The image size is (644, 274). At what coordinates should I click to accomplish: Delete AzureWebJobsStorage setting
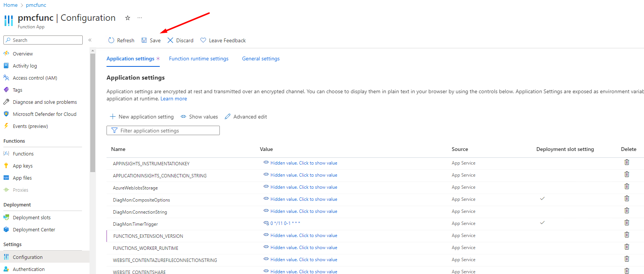[627, 186]
